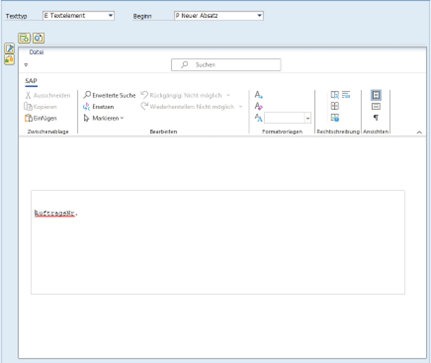This screenshot has width=431, height=363.
Task: Click the word count lines icon
Action: pos(346,95)
